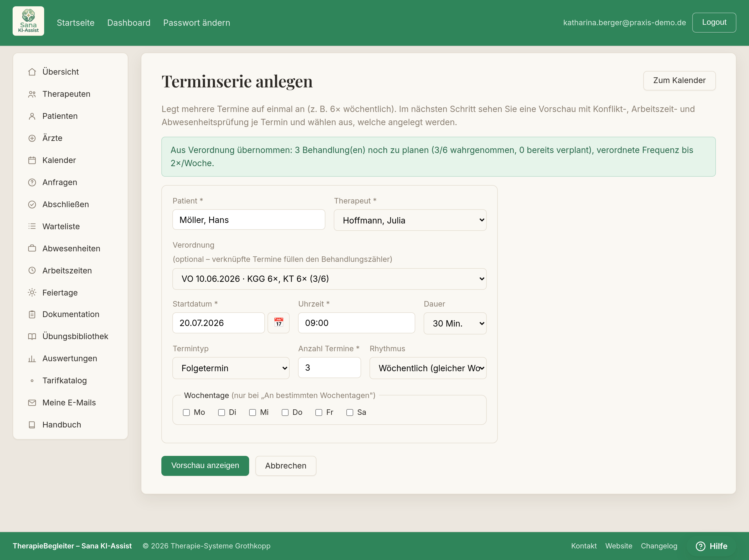The width and height of the screenshot is (749, 560).
Task: Click the Startdatum field 20.07.2026
Action: tap(218, 323)
